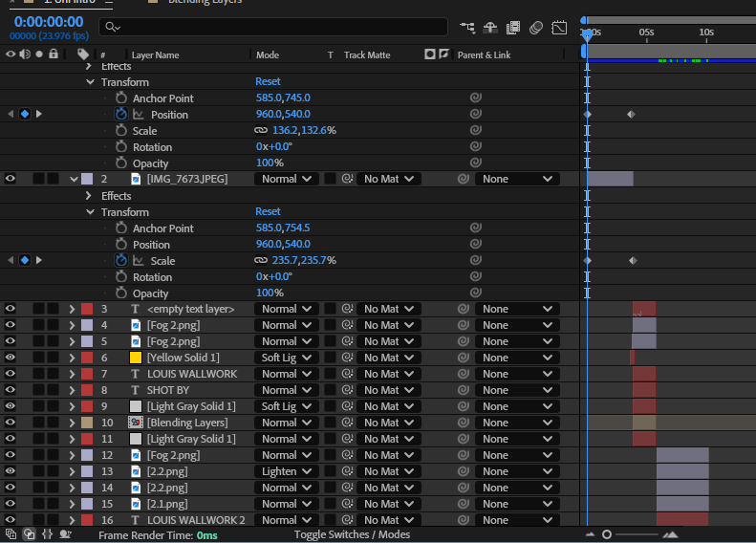The image size is (756, 543).
Task: Enable Frame Blending for all layers
Action: point(513,28)
